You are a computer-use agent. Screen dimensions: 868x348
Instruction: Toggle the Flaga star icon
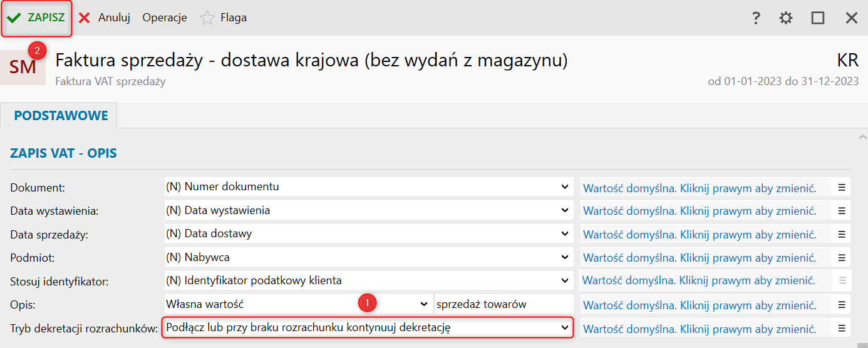tap(207, 18)
